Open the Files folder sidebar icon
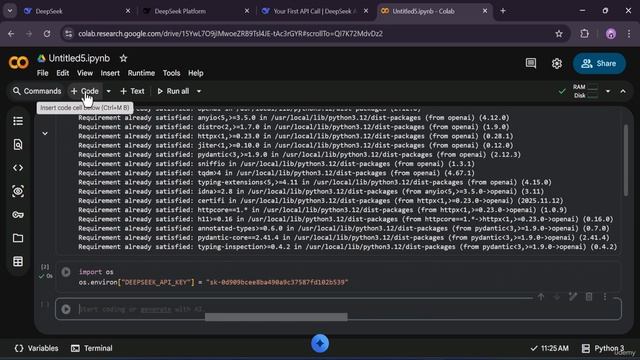This screenshot has width=640, height=360. [18, 238]
